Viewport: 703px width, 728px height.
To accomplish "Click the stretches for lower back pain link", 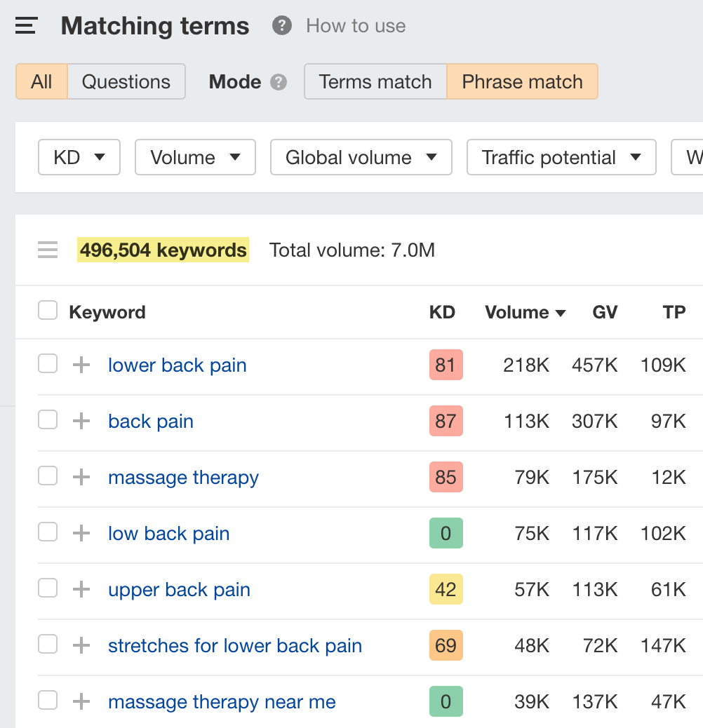I will (x=235, y=645).
